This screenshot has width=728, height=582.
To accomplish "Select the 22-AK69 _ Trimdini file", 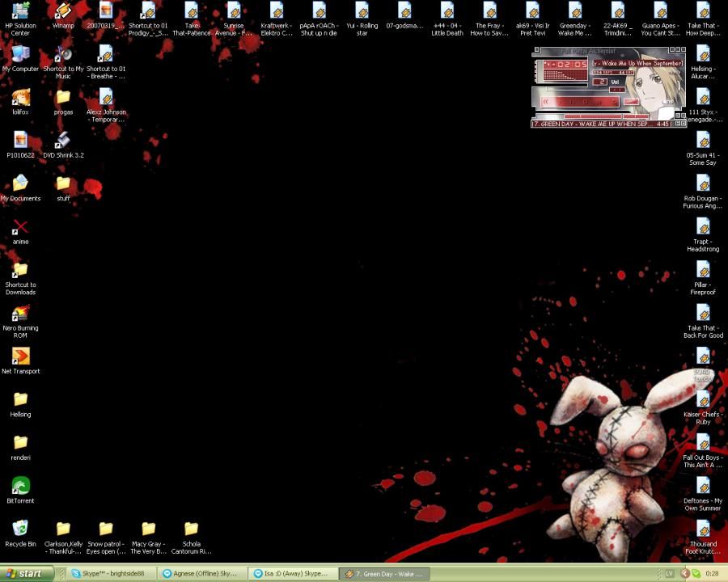I will pos(617,19).
